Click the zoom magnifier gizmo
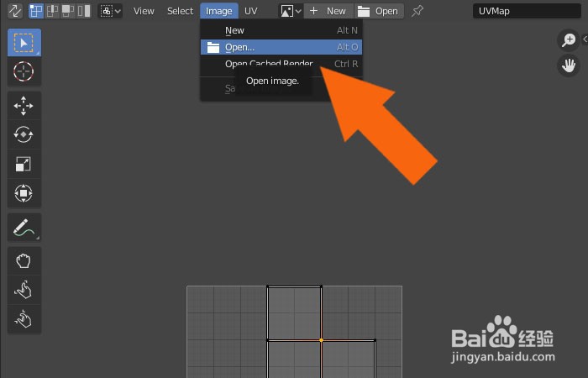 click(569, 39)
